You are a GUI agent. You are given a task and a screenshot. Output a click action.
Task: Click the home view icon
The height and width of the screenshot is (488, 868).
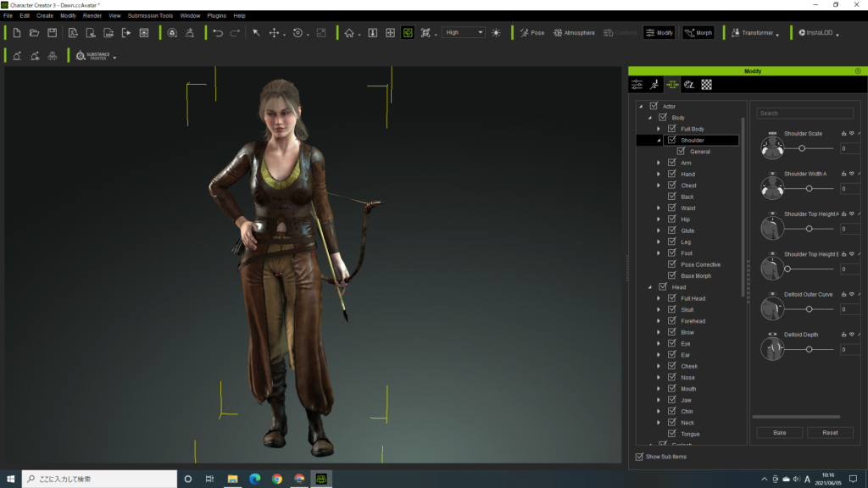349,33
